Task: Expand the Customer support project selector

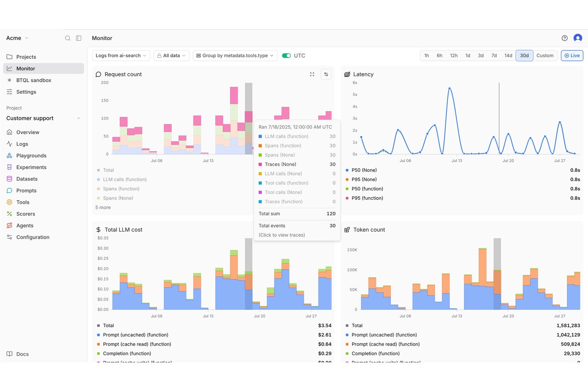Action: coord(44,118)
